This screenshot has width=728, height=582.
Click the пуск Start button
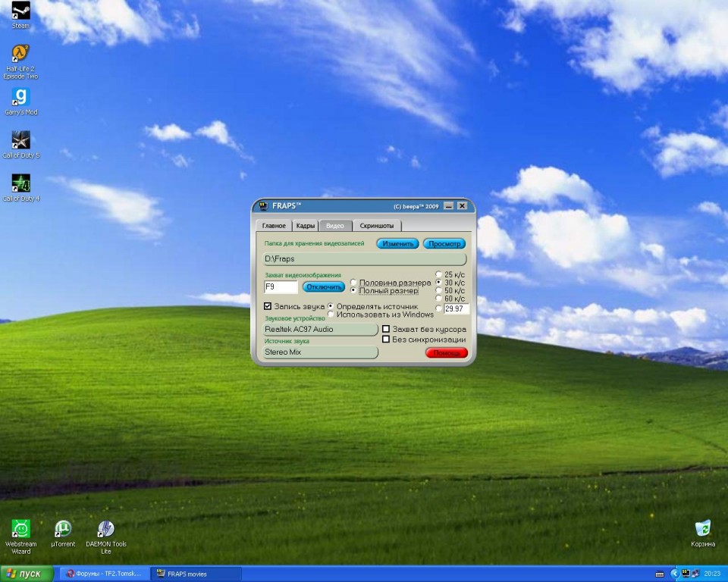coord(27,574)
